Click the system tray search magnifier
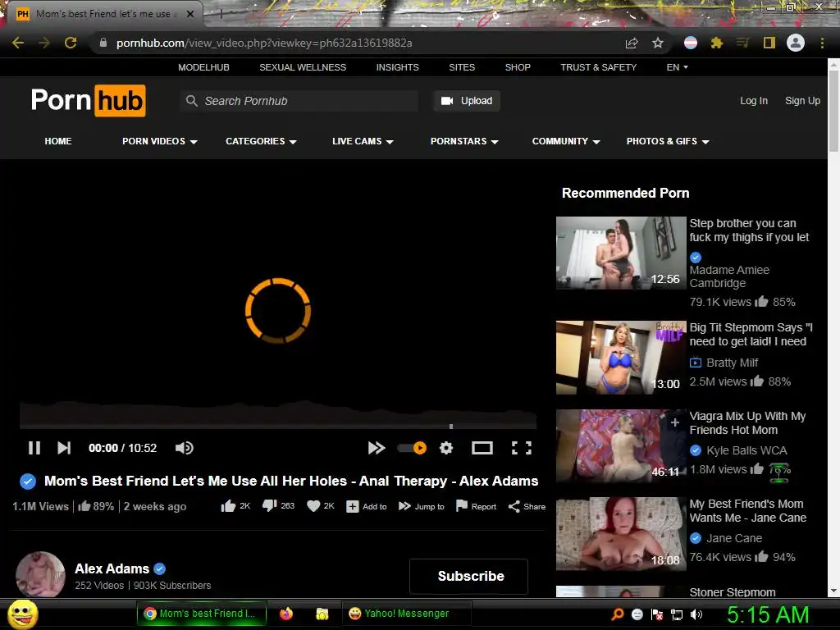This screenshot has width=840, height=630. [x=617, y=614]
